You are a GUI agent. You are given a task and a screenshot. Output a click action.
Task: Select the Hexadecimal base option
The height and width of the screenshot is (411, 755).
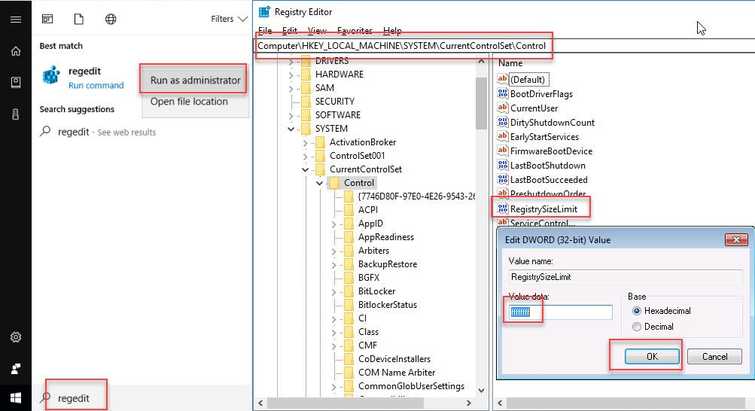(x=637, y=311)
